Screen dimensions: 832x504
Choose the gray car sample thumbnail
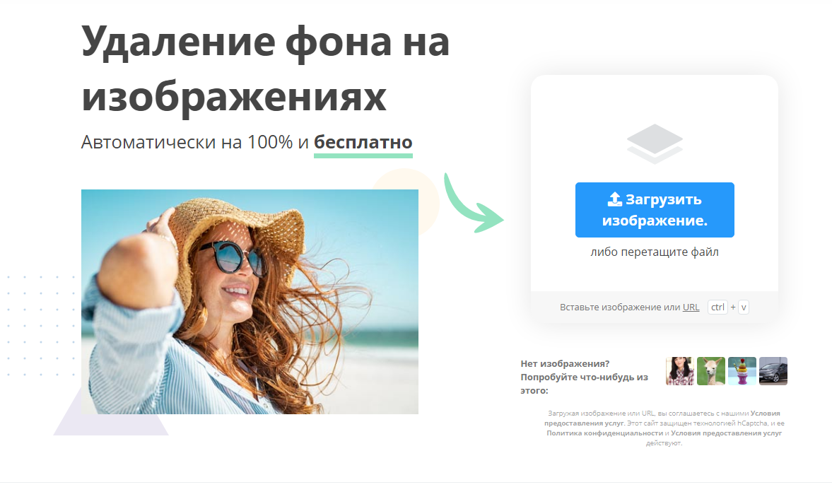[x=773, y=371]
